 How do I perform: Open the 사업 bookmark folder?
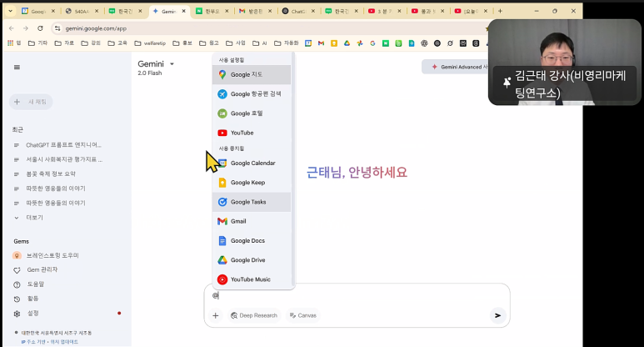coord(235,43)
